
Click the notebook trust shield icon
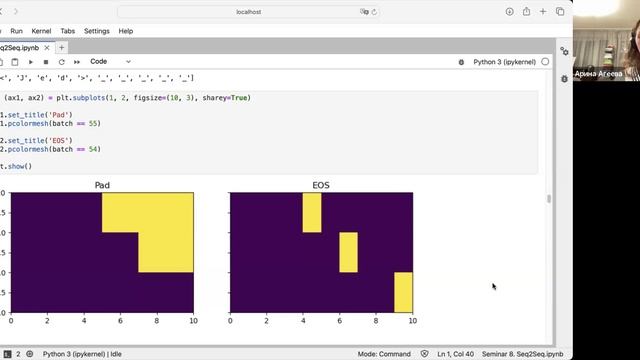coord(424,354)
